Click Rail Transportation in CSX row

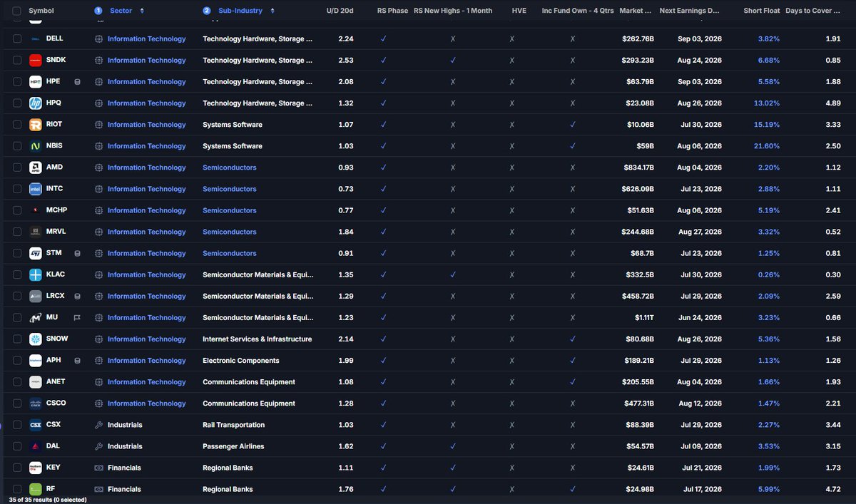click(x=233, y=425)
